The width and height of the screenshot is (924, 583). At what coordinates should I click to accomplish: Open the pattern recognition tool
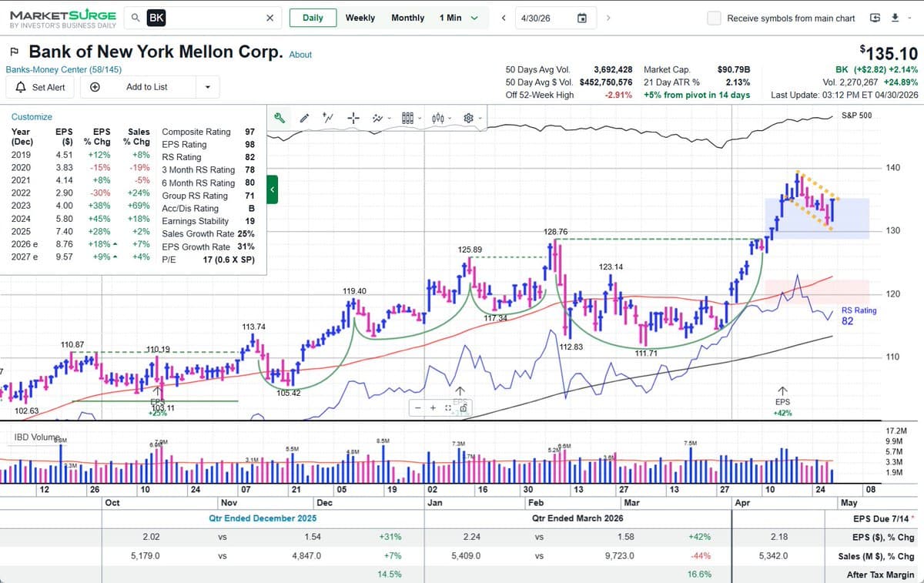click(x=377, y=118)
